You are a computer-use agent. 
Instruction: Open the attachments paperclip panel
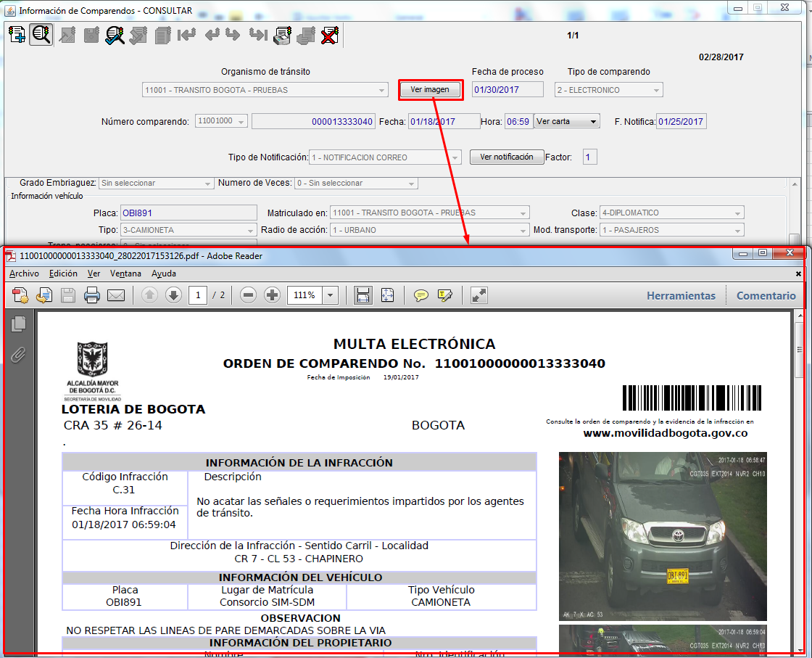tap(19, 354)
